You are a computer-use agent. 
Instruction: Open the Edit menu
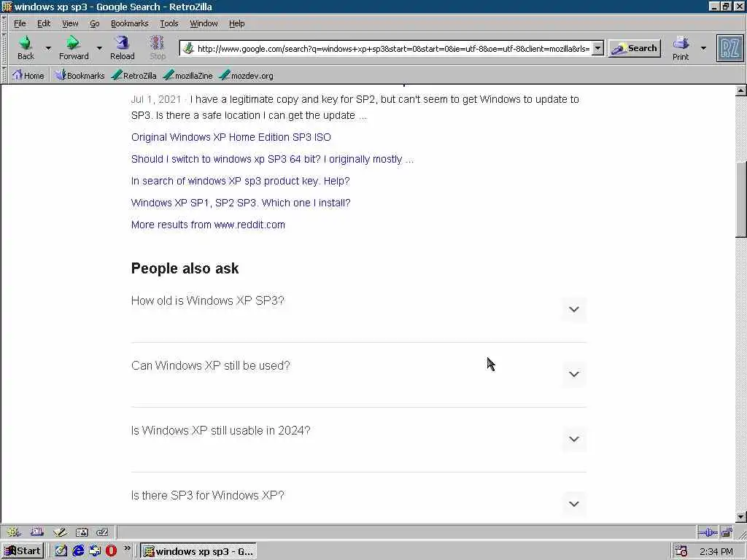(44, 23)
